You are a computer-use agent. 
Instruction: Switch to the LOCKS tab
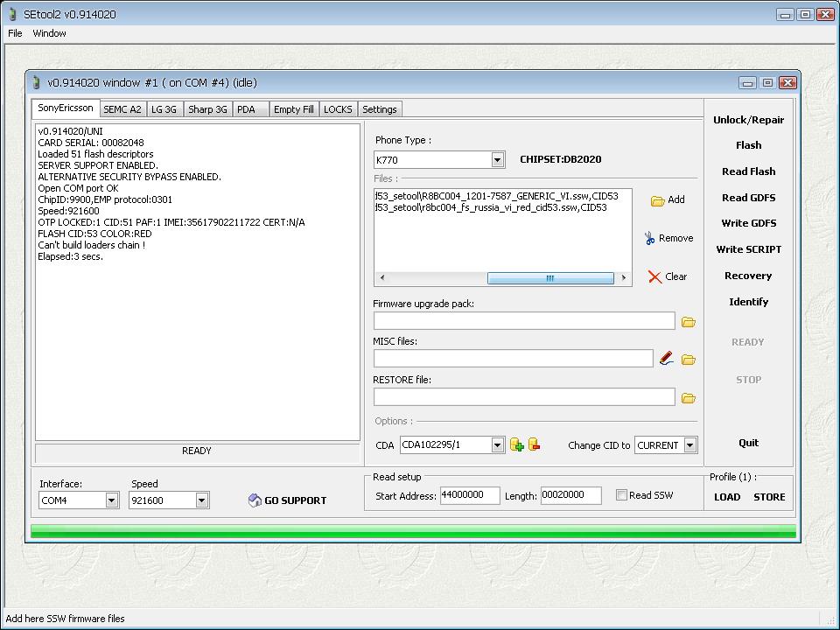pyautogui.click(x=338, y=109)
